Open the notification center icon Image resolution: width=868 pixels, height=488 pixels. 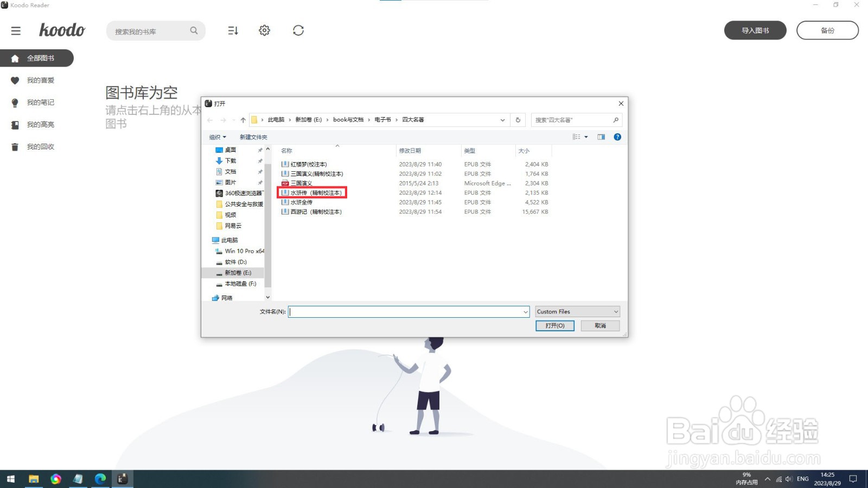[x=853, y=479]
